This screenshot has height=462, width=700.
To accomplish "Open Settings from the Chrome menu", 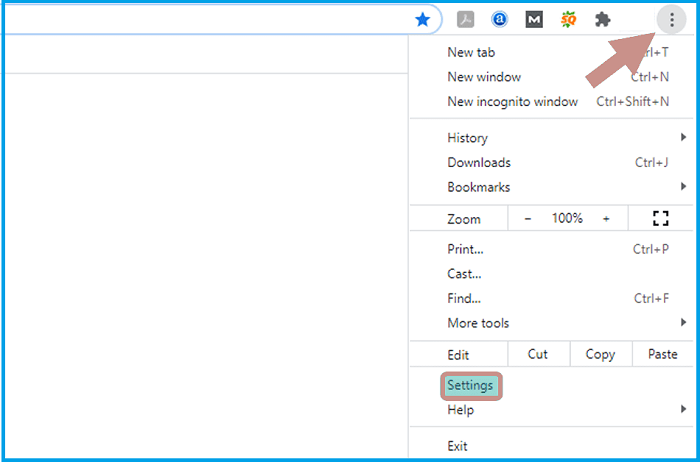I will pyautogui.click(x=551, y=385).
